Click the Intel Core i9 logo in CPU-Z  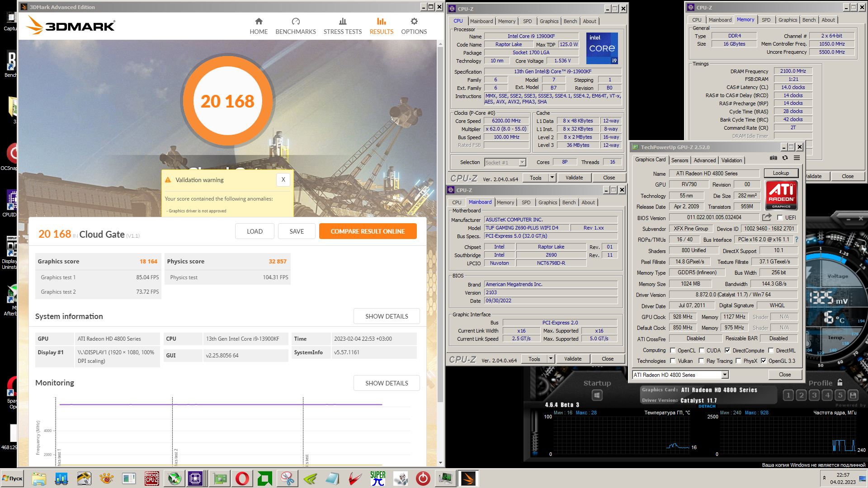[x=602, y=48]
